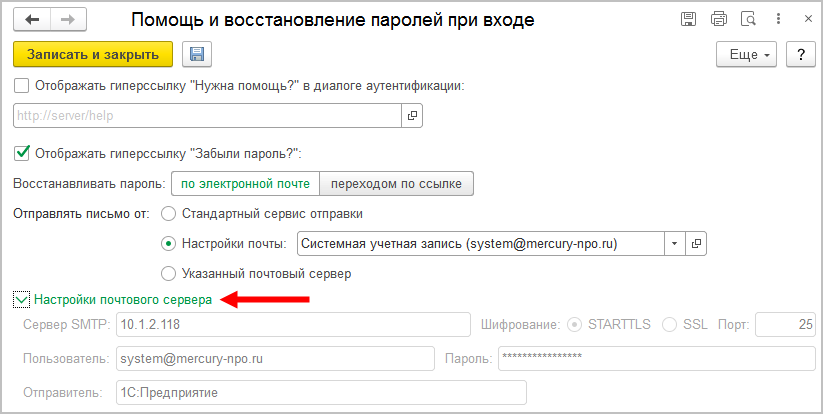Uncheck "Забыли пароль?" hyperlink checkbox
Viewport: 823px width, 414px height.
[x=22, y=153]
